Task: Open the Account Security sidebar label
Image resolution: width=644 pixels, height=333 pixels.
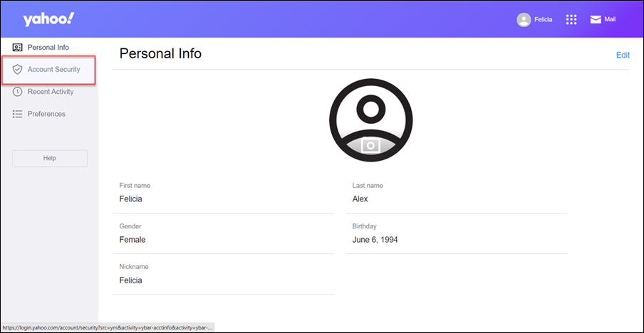Action: coord(53,70)
